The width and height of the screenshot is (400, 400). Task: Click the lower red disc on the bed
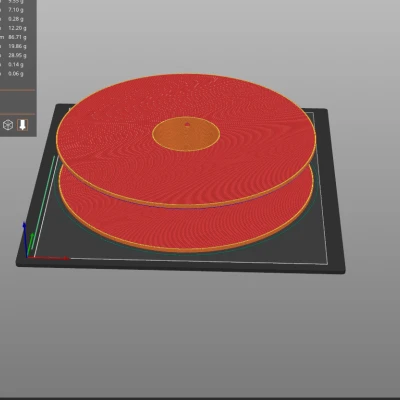point(187,227)
